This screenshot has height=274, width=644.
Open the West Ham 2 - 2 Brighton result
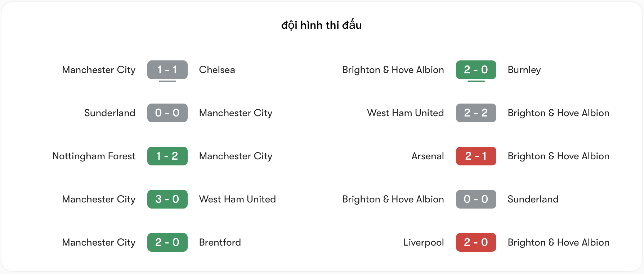[x=476, y=113]
